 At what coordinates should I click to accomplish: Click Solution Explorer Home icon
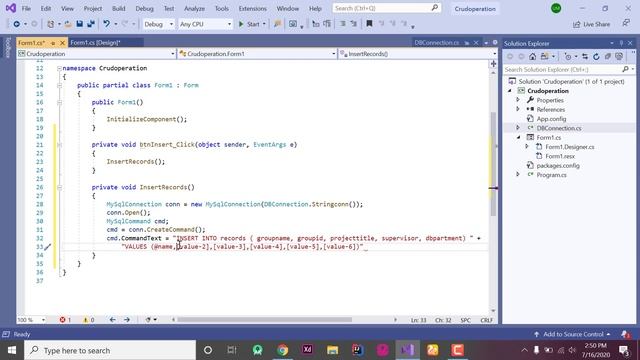click(x=533, y=56)
